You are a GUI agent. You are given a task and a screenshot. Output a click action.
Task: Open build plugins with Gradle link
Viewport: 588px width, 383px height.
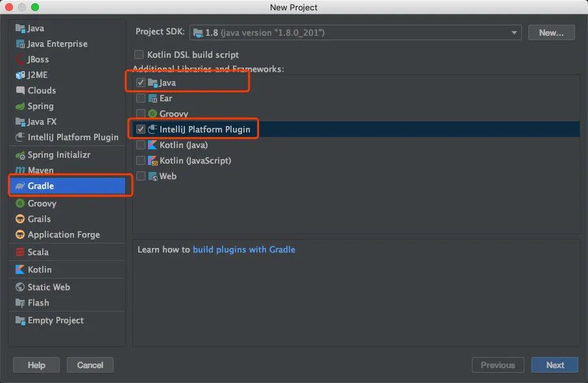(244, 249)
